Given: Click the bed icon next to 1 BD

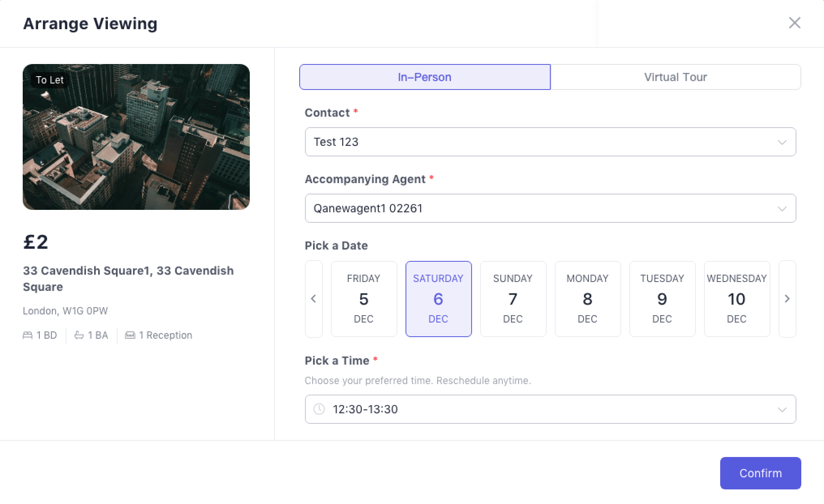Looking at the screenshot, I should (x=28, y=335).
